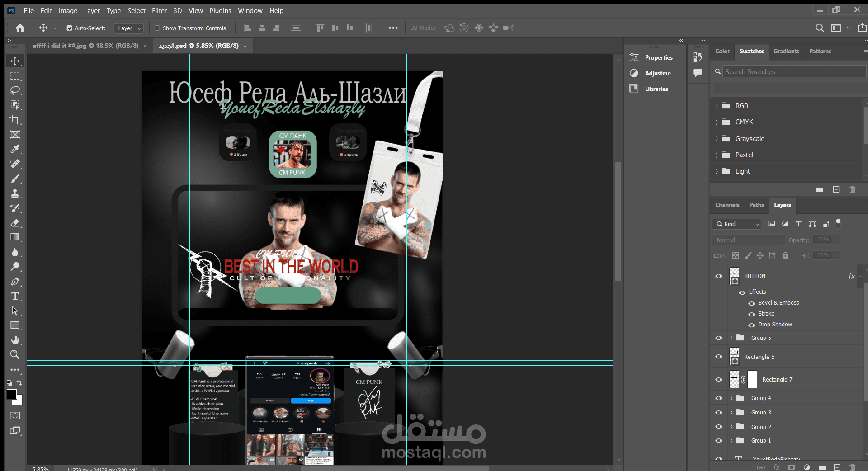Expand the Group 5 layer group
Viewport: 868px width, 471px height.
[x=731, y=338]
